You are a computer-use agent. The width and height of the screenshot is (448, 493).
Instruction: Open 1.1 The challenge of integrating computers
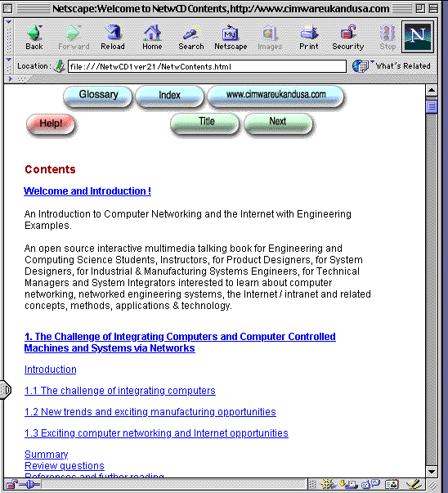coord(120,391)
